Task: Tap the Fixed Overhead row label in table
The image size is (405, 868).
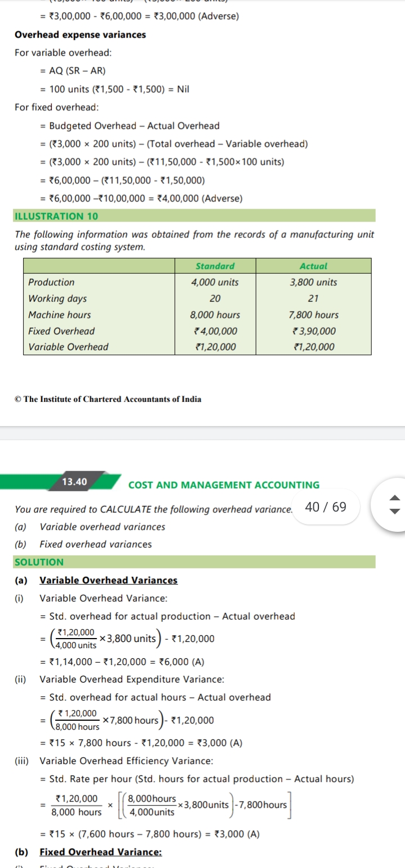Action: click(61, 331)
